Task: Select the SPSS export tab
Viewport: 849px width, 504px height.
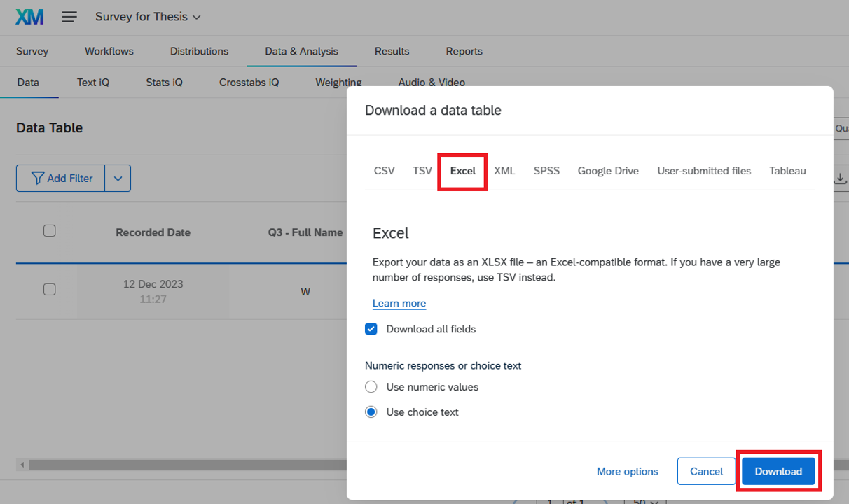Action: (546, 171)
